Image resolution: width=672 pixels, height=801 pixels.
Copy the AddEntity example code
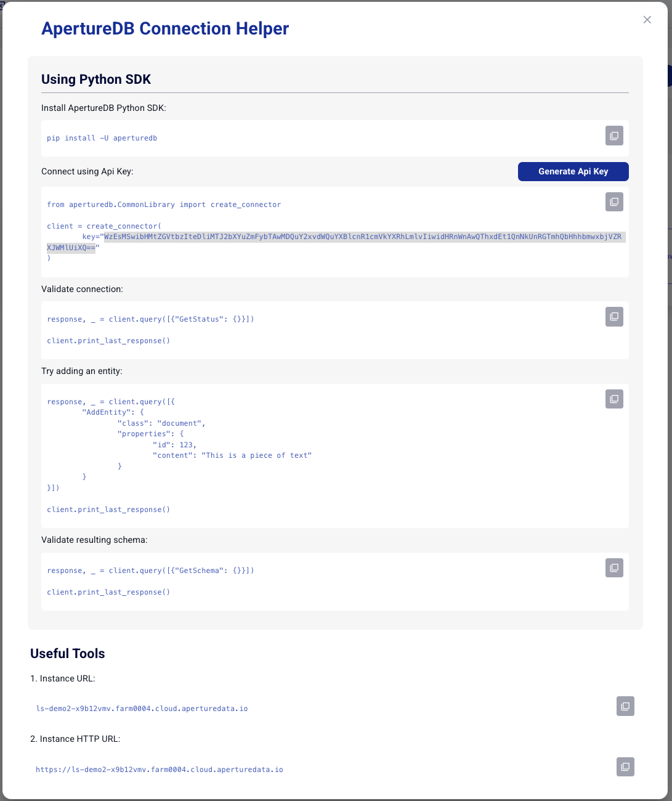click(614, 399)
